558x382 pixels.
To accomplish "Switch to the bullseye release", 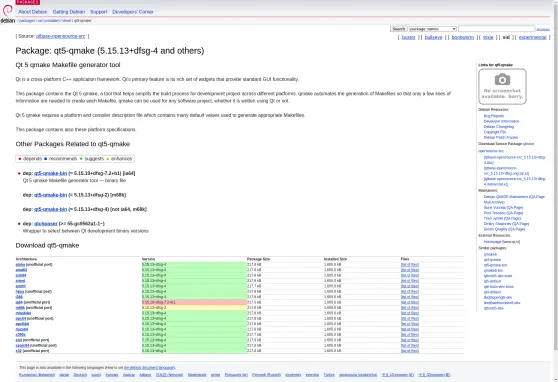I will pos(433,37).
